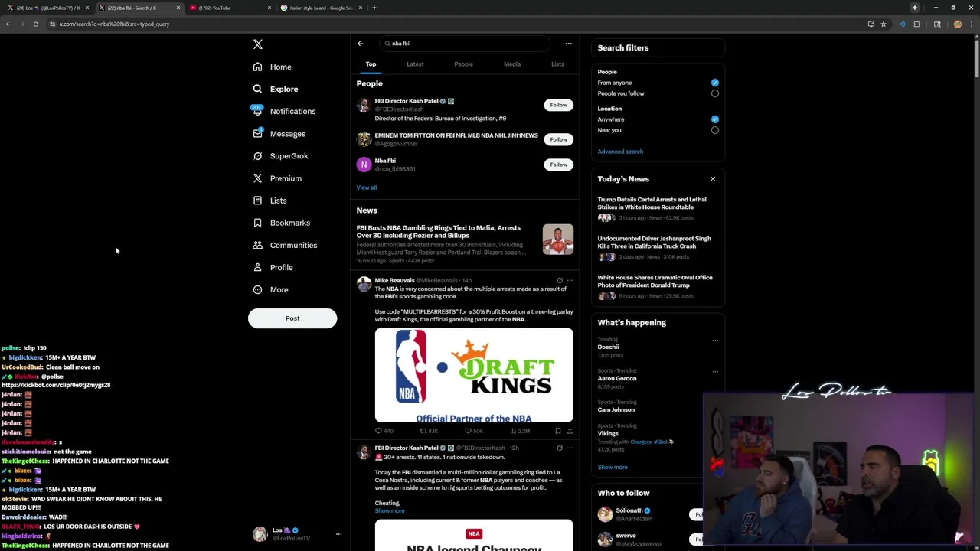Click Show more under What's happening
This screenshot has width=980, height=551.
612,467
